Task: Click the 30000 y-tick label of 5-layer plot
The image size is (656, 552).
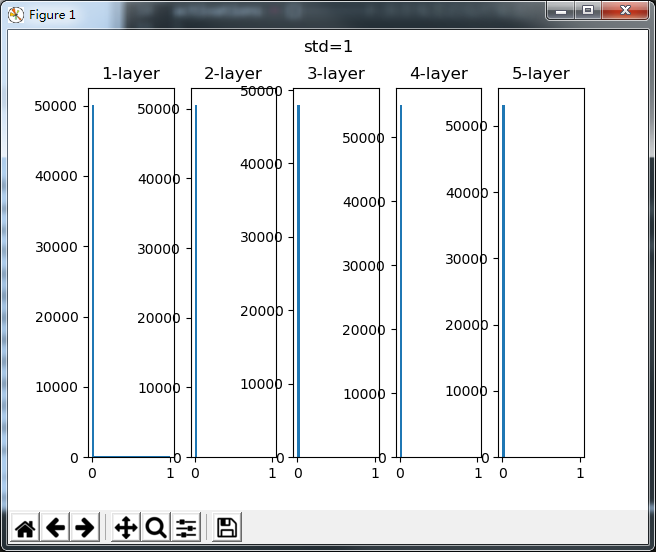Action: pyautogui.click(x=466, y=259)
